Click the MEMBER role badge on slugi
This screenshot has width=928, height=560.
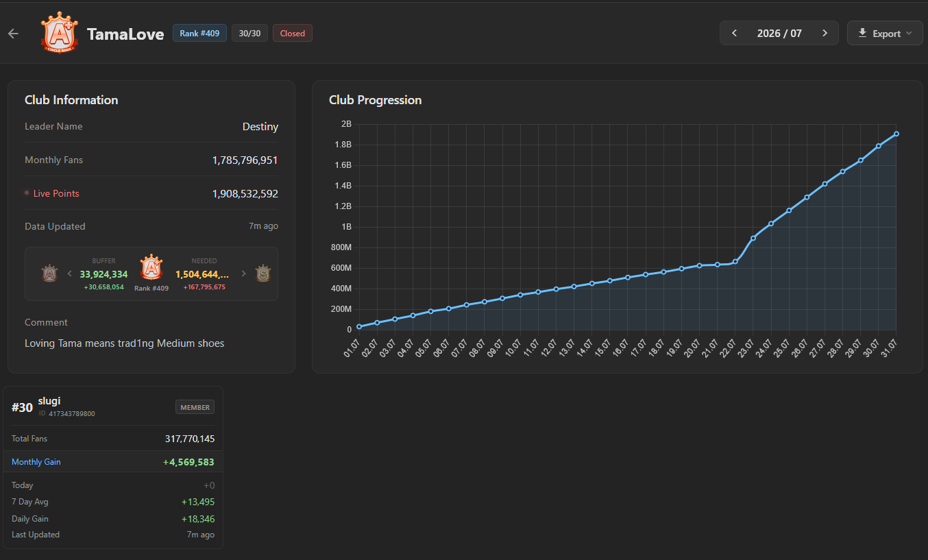point(195,407)
